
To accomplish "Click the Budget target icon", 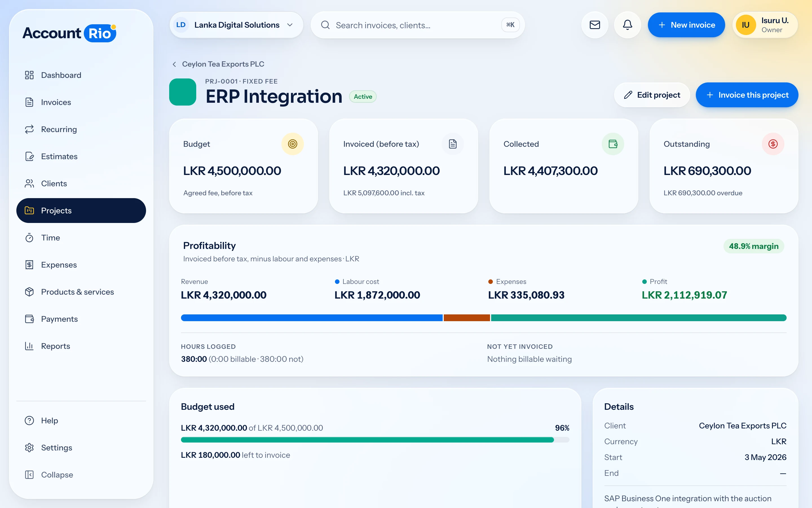I will pyautogui.click(x=293, y=144).
